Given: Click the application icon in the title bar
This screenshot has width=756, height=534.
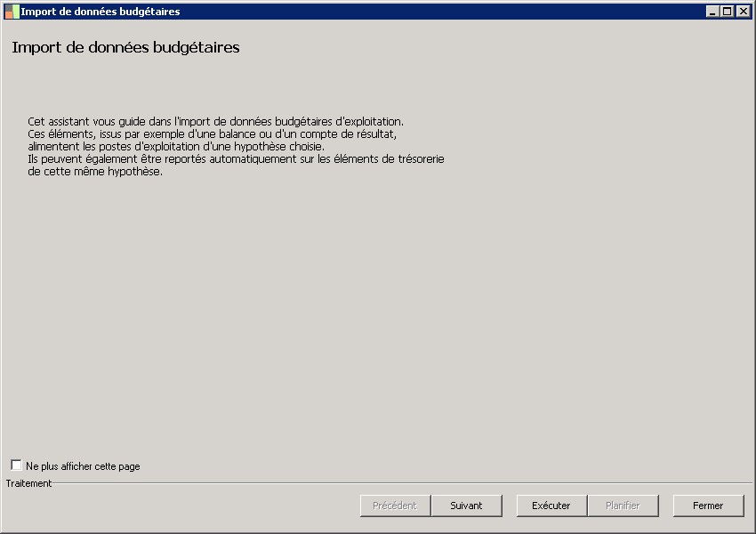Looking at the screenshot, I should pos(12,12).
